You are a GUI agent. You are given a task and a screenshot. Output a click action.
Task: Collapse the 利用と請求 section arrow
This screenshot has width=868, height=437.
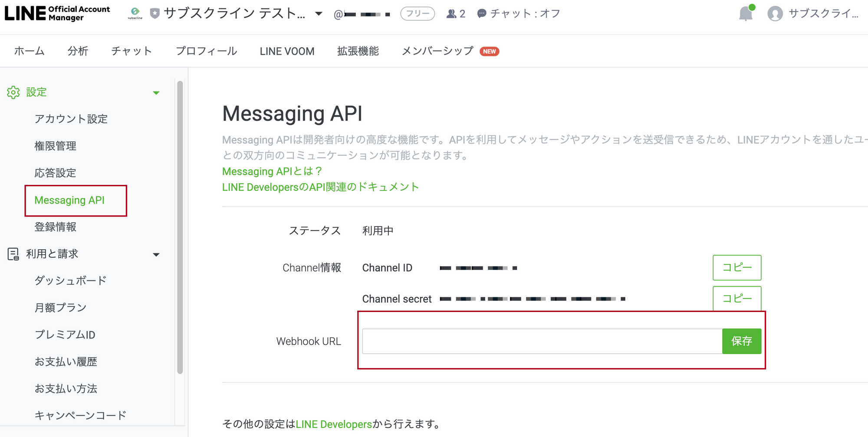click(156, 255)
